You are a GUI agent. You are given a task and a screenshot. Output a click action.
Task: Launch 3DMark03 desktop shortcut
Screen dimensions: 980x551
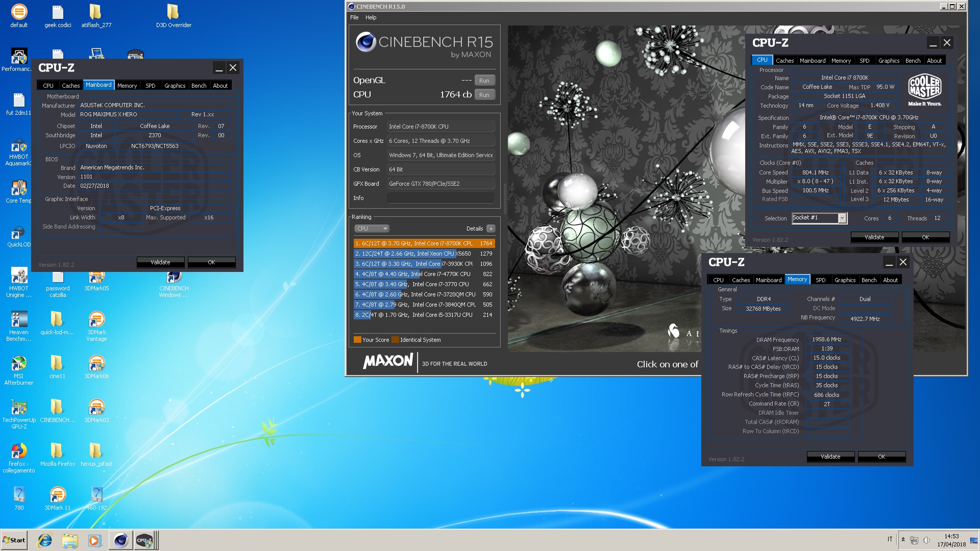(x=96, y=411)
